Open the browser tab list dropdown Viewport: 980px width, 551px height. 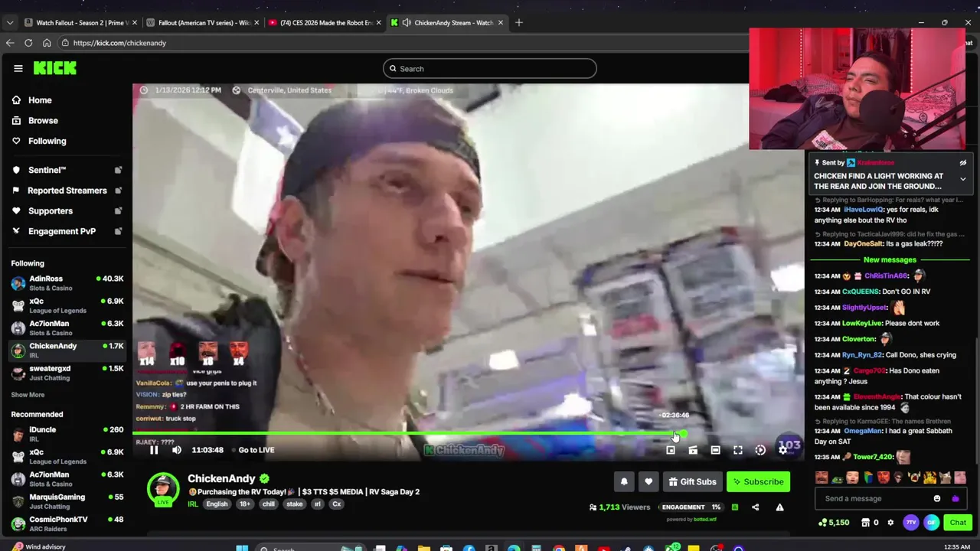[10, 23]
